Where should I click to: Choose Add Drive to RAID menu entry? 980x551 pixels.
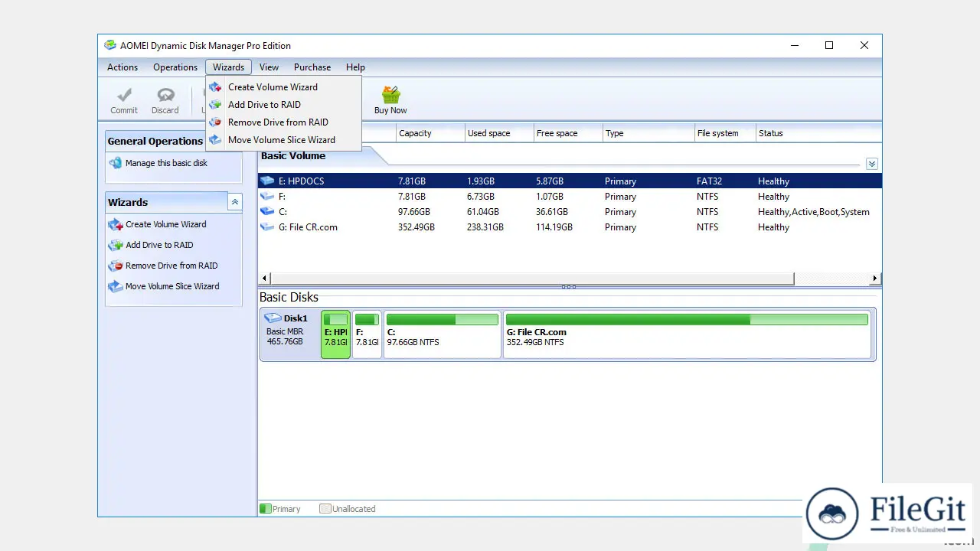[x=283, y=105]
